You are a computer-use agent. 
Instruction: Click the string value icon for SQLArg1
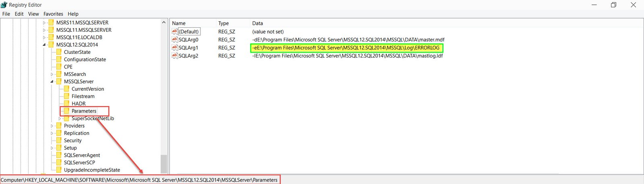tap(175, 47)
